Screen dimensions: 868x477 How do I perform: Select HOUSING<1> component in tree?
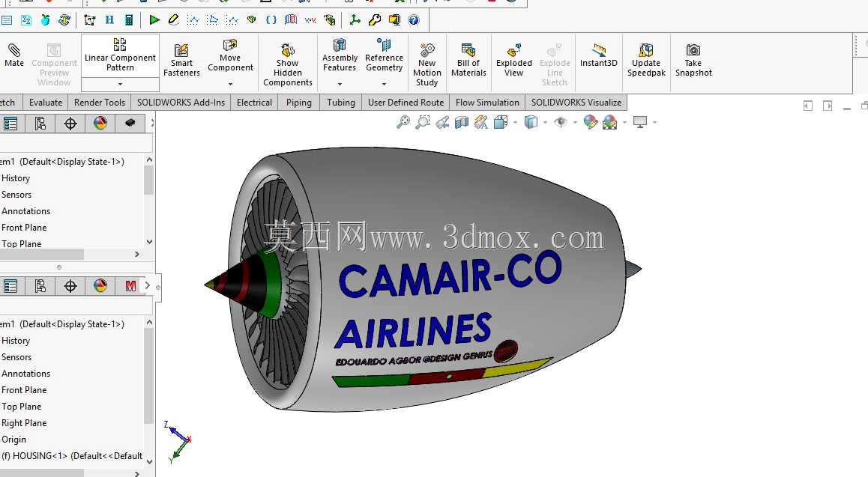point(72,456)
